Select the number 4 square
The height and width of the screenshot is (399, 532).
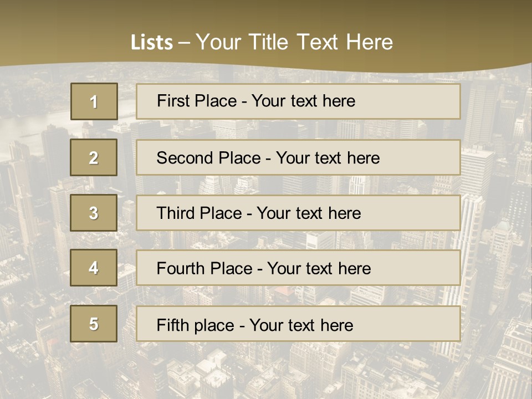coord(94,268)
